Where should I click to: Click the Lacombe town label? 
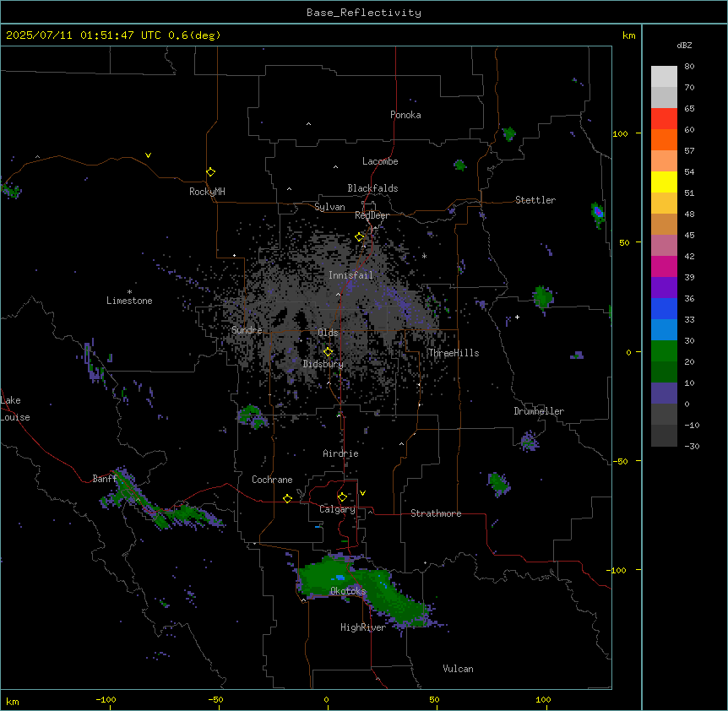point(380,161)
